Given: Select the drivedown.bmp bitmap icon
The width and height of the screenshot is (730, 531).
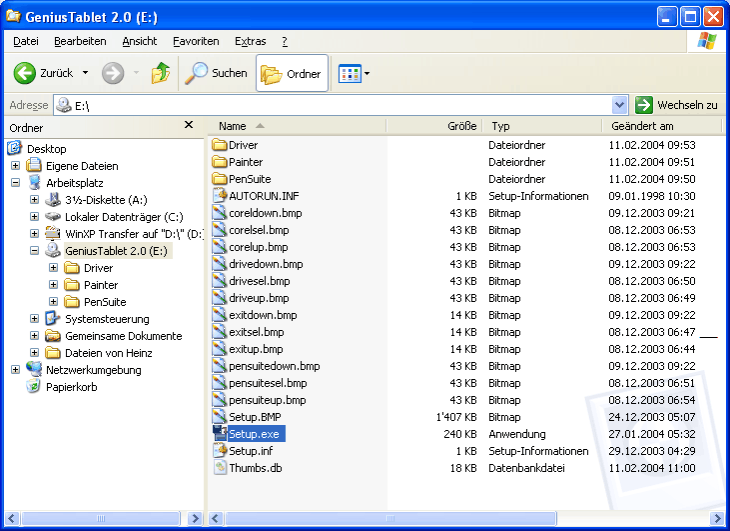Looking at the screenshot, I should [219, 263].
